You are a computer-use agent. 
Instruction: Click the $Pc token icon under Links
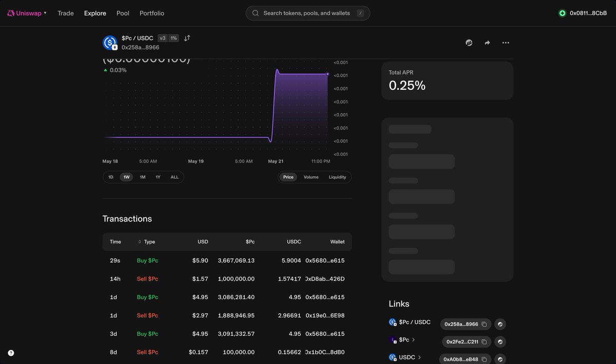pos(393,339)
